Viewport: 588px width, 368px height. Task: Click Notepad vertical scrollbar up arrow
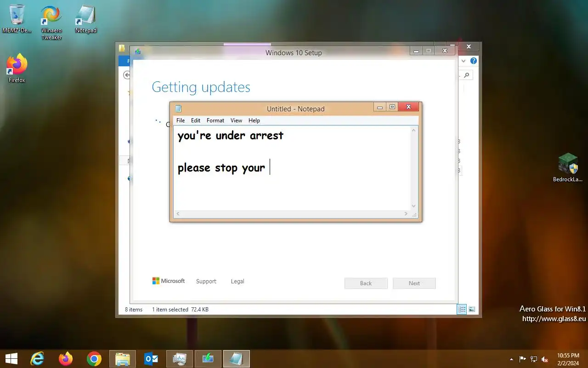[x=413, y=131]
